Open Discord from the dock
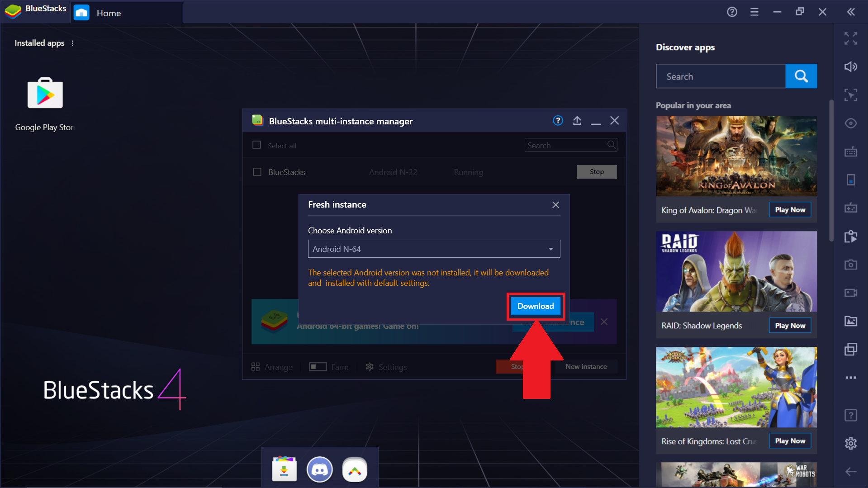Viewport: 868px width, 488px height. pos(319,469)
